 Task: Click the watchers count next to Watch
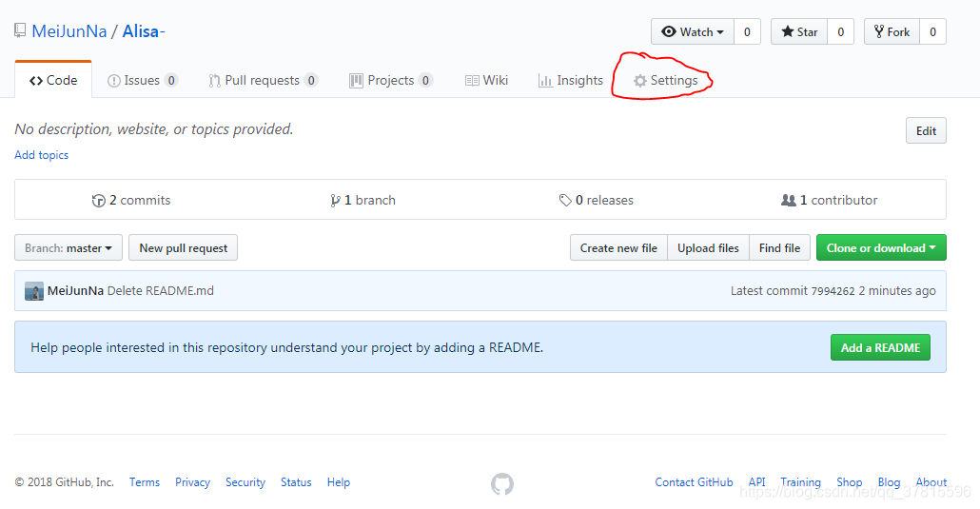[747, 32]
